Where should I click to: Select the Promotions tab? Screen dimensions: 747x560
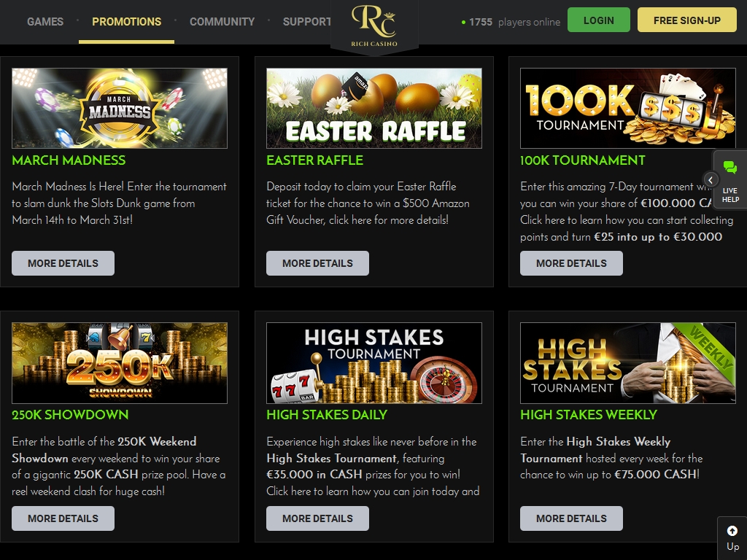[127, 21]
